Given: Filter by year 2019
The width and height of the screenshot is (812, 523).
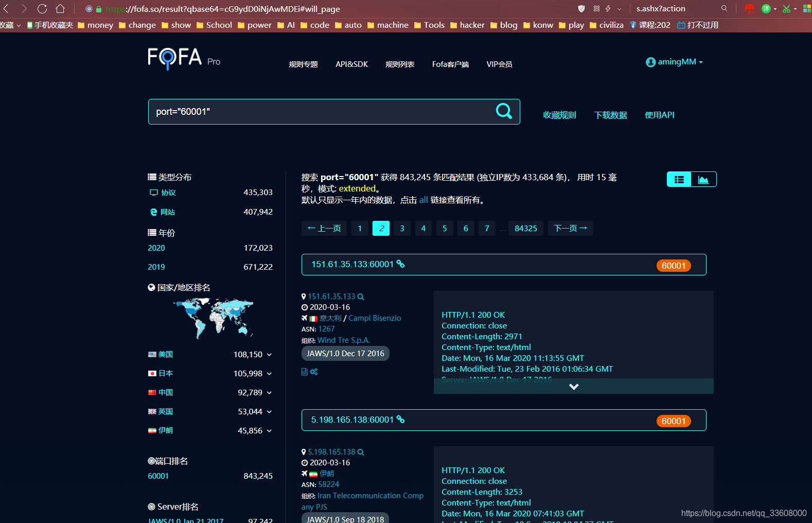Looking at the screenshot, I should pyautogui.click(x=156, y=267).
